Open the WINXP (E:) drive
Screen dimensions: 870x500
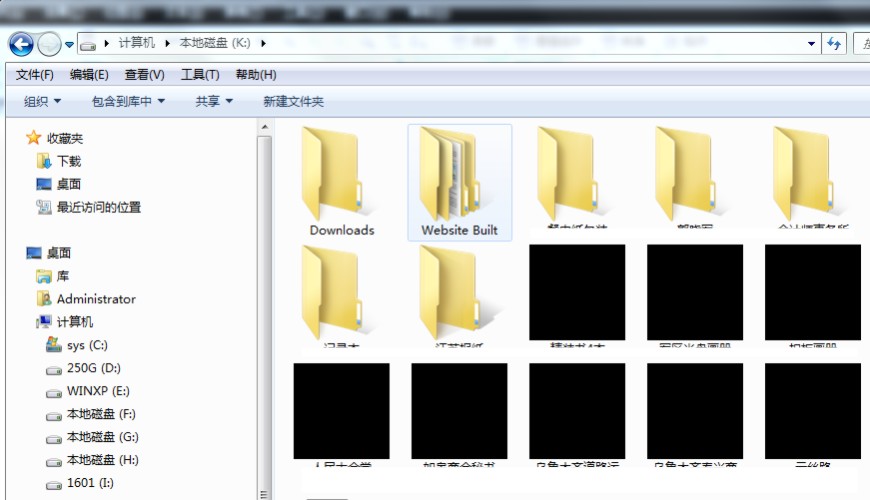click(88, 391)
